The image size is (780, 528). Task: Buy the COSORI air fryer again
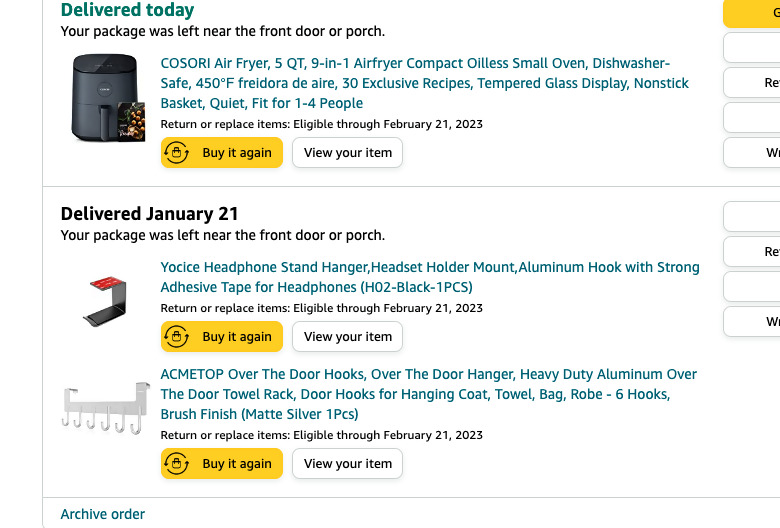(x=222, y=153)
